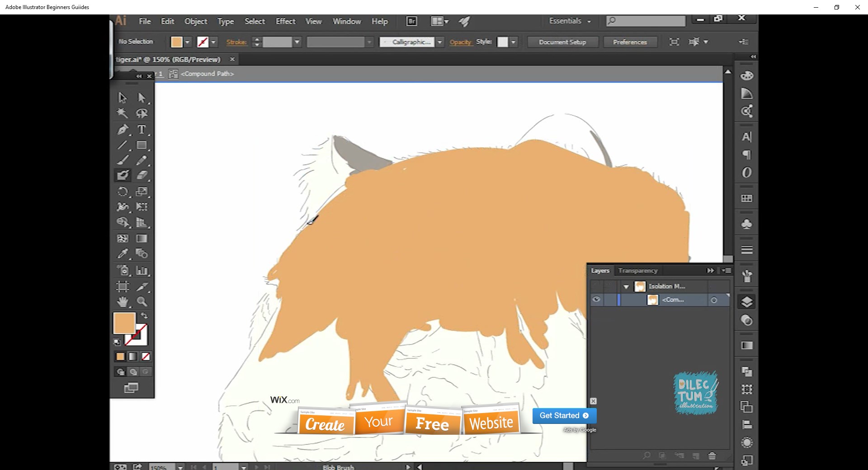Toggle visibility of the Compound Path layer
868x470 pixels.
[596, 300]
